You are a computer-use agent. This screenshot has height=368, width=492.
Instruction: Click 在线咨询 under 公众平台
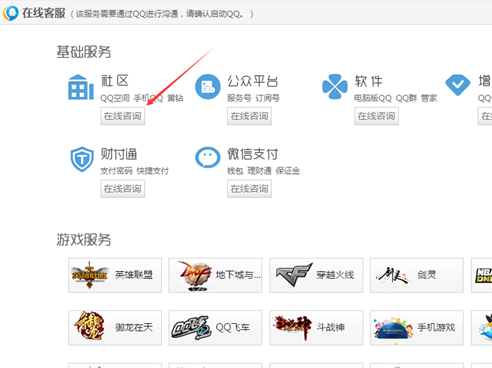click(249, 116)
